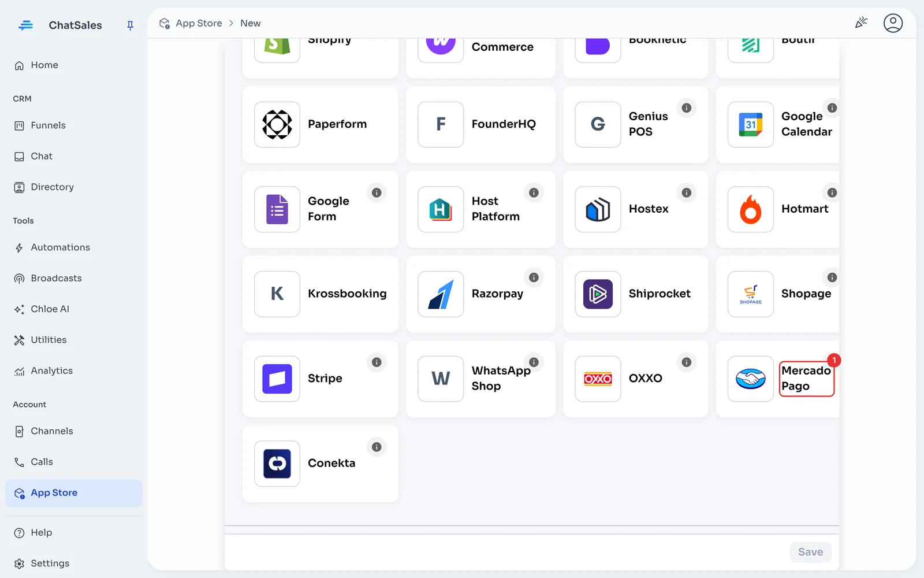The width and height of the screenshot is (924, 578).
Task: Open Funnels in the sidebar
Action: pos(73,125)
